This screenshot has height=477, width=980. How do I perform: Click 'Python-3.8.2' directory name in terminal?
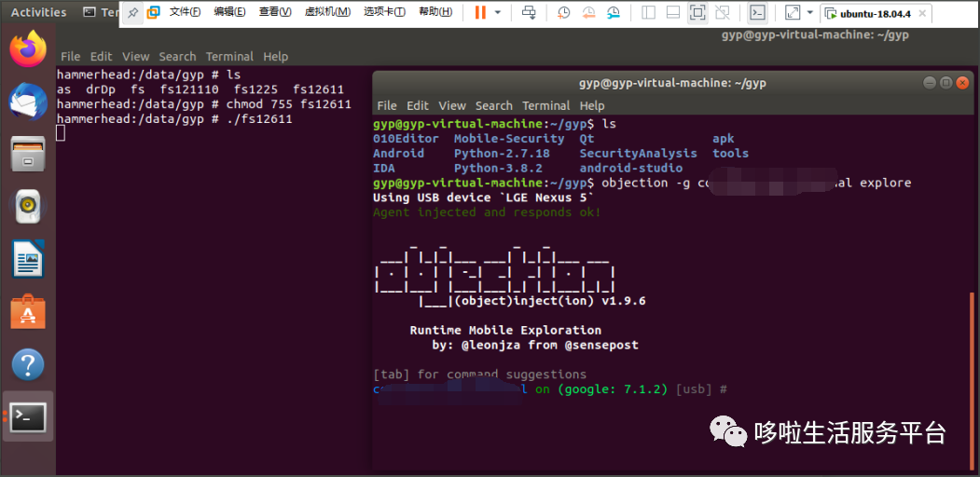click(x=498, y=168)
